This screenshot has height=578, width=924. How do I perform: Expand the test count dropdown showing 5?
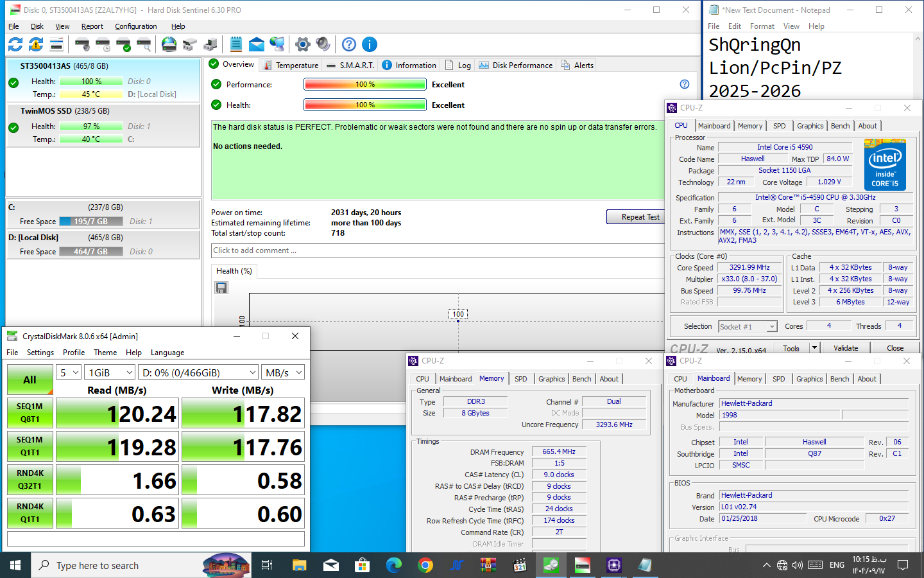click(x=69, y=372)
